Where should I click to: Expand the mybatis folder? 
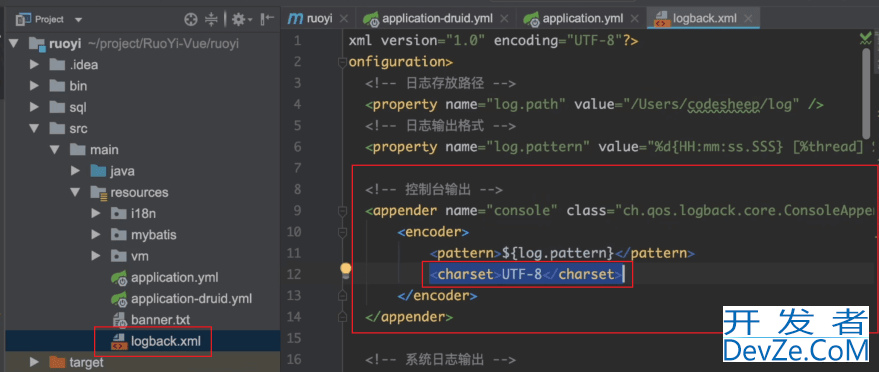(x=96, y=235)
